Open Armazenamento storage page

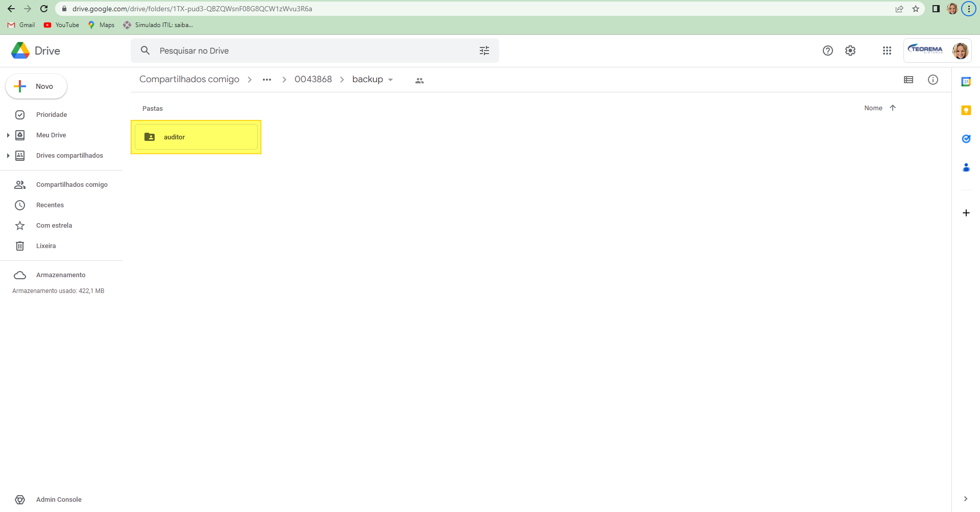pos(61,275)
